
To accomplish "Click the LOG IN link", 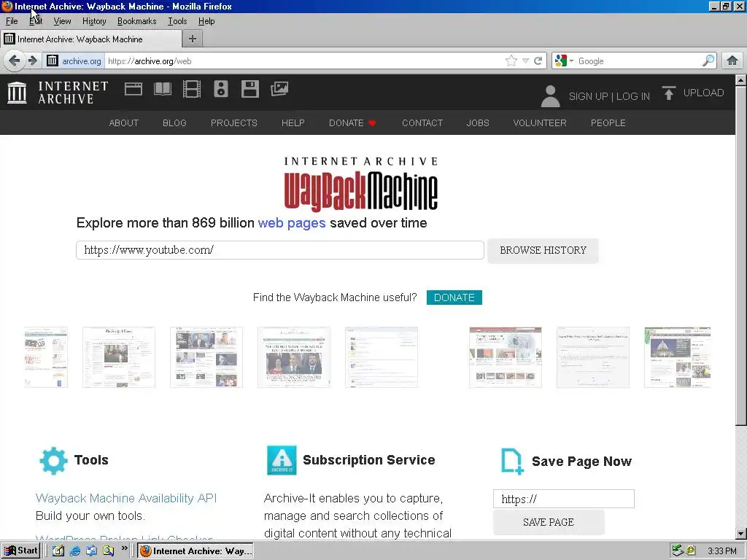I will click(x=633, y=96).
